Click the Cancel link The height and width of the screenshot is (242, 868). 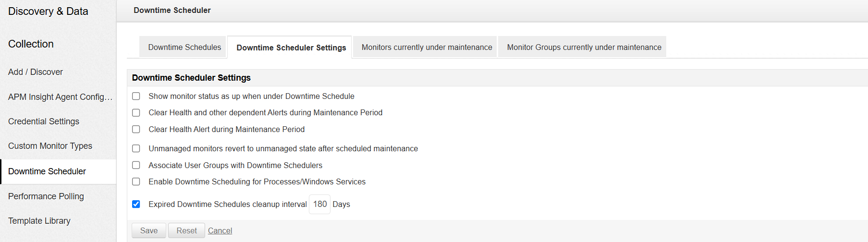click(220, 230)
